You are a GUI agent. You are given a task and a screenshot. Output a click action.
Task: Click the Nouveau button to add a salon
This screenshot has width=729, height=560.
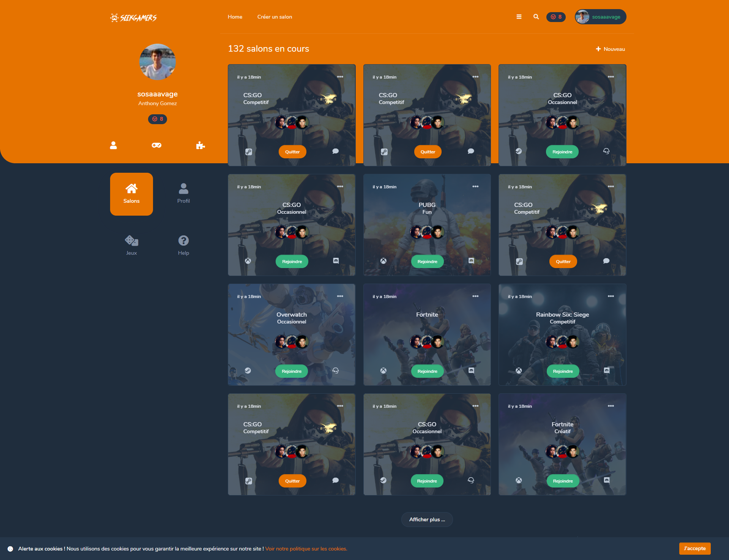[x=611, y=49]
